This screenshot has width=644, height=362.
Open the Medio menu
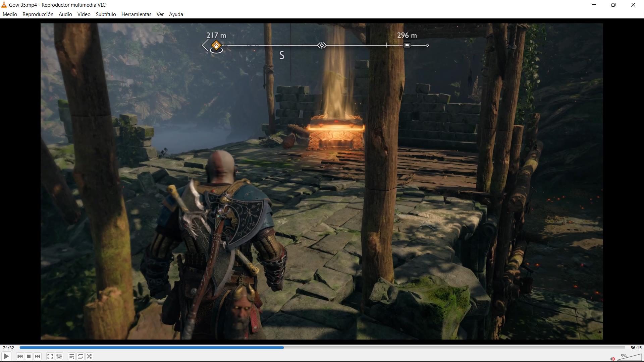(10, 14)
